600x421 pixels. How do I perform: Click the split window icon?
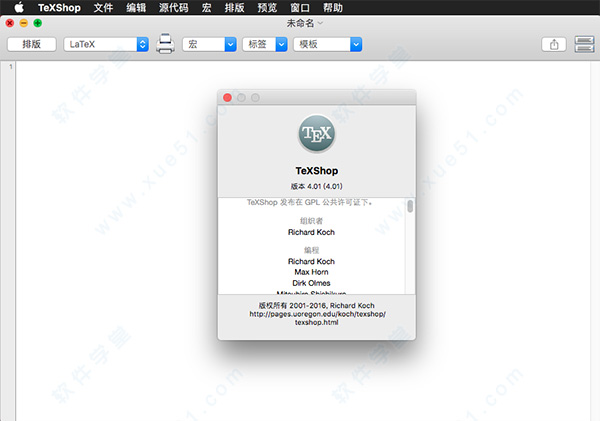point(584,44)
